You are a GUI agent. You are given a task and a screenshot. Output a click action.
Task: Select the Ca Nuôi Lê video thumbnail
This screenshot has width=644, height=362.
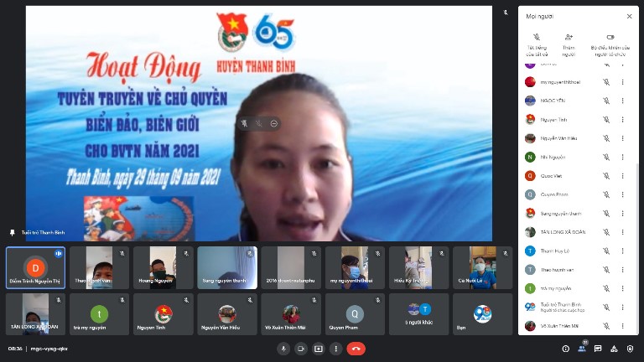point(483,267)
